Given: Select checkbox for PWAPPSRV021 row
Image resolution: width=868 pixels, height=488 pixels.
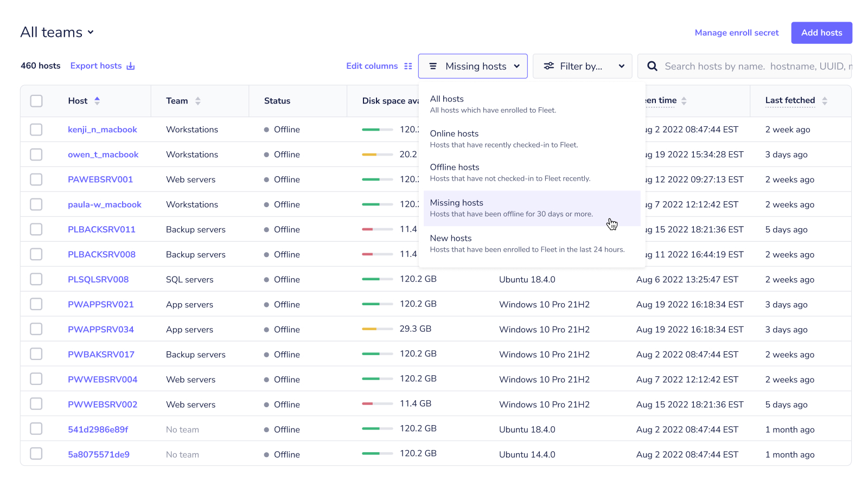Looking at the screenshot, I should coord(36,304).
